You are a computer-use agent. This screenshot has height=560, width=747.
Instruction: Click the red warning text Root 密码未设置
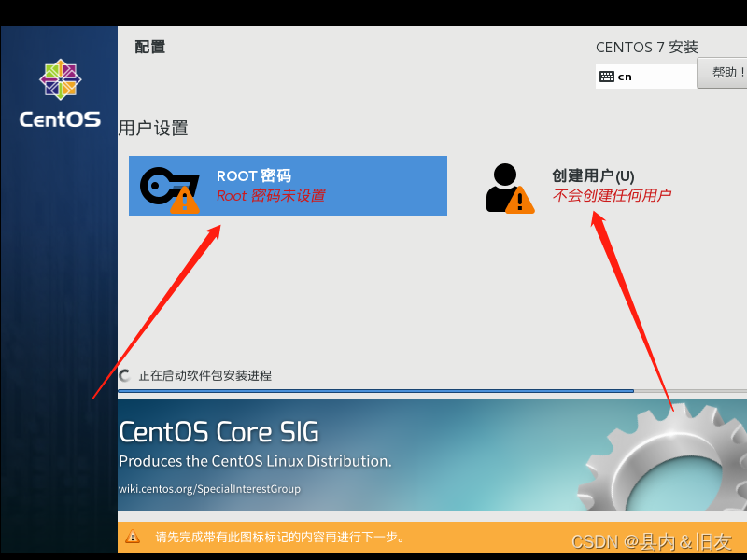tap(273, 196)
